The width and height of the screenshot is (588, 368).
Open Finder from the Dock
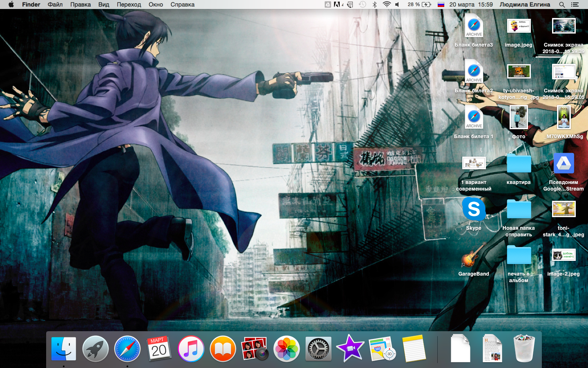point(64,349)
